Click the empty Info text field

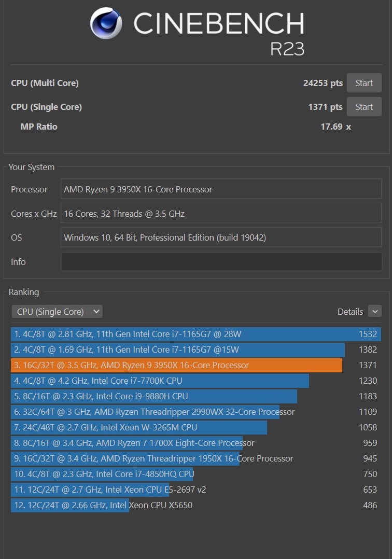coord(221,262)
